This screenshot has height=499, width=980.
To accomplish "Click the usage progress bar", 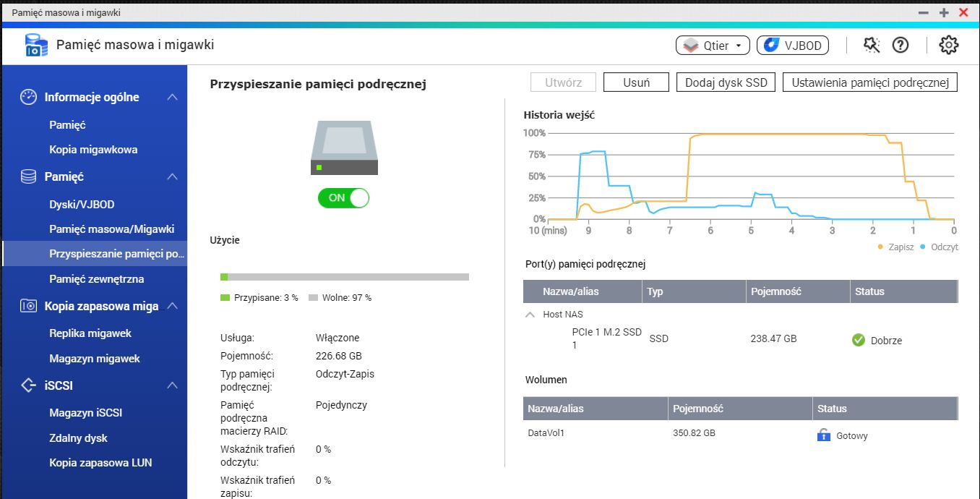I will click(345, 276).
